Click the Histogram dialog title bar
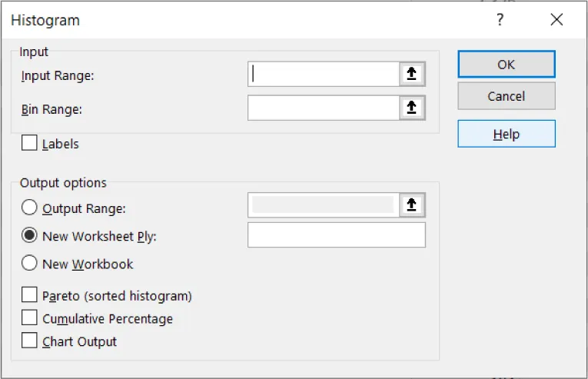The image size is (588, 379). [231, 20]
